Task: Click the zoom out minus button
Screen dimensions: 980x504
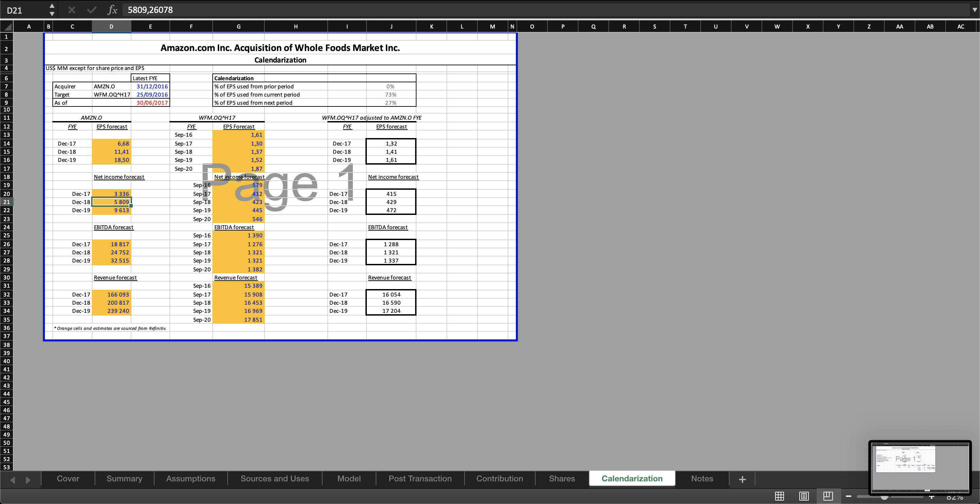Action: 848,496
